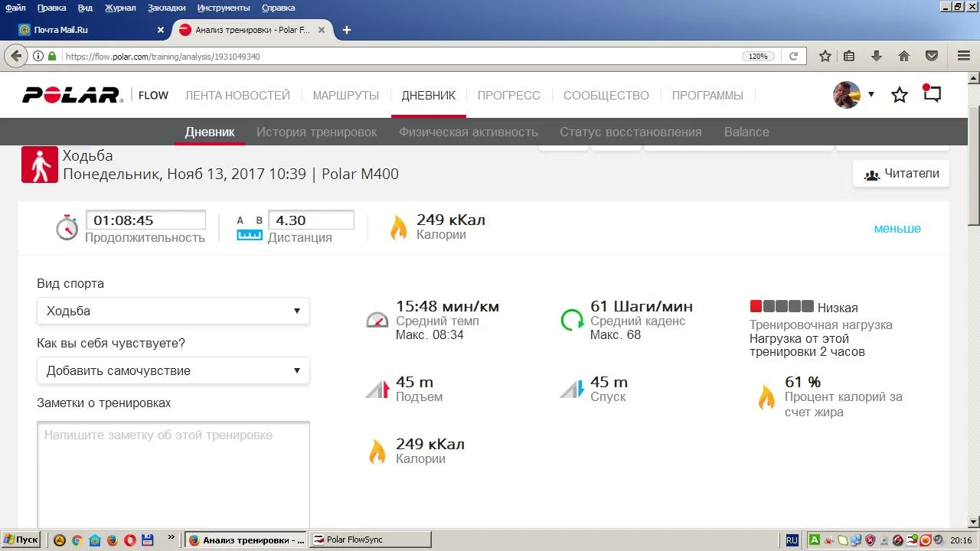
Task: Click the green padlock security icon
Action: pos(52,56)
